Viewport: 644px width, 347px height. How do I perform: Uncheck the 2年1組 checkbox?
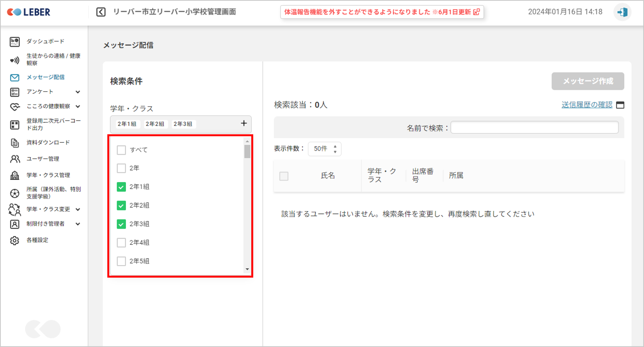pyautogui.click(x=121, y=187)
